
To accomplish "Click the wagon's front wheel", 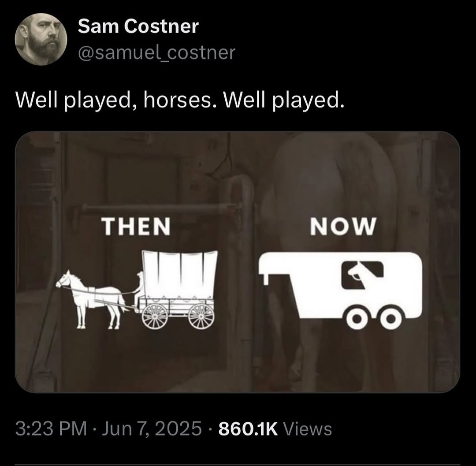I will (x=155, y=316).
